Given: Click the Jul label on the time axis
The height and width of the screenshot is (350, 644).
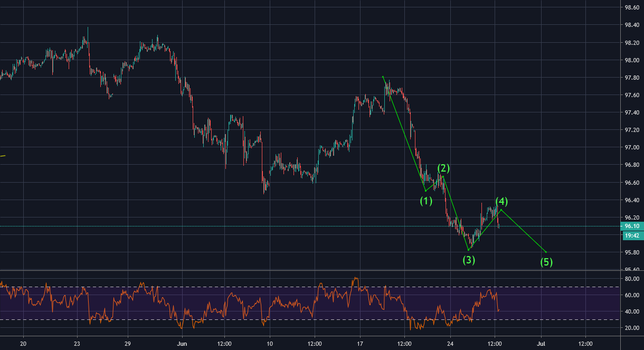Looking at the screenshot, I should tap(540, 342).
